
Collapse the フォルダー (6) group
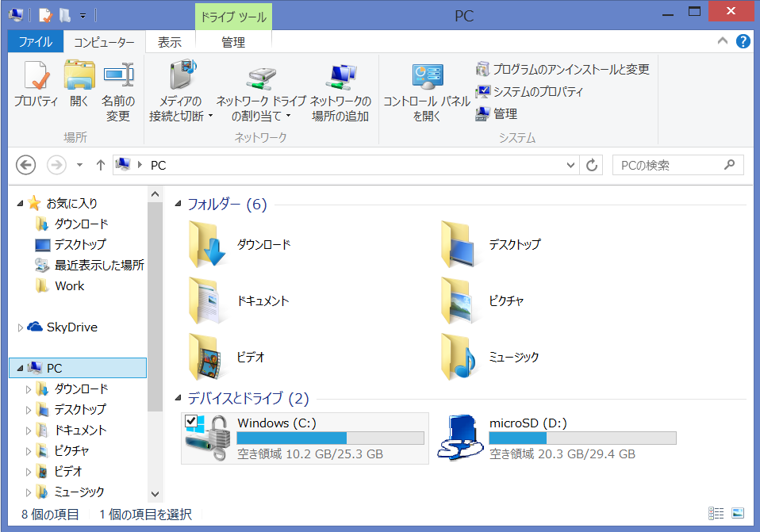[178, 205]
